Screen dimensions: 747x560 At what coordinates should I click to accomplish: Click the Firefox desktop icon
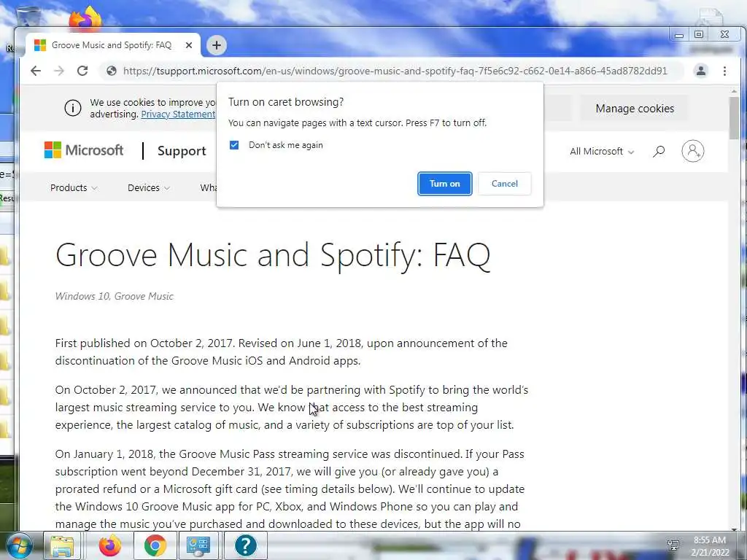tap(86, 19)
